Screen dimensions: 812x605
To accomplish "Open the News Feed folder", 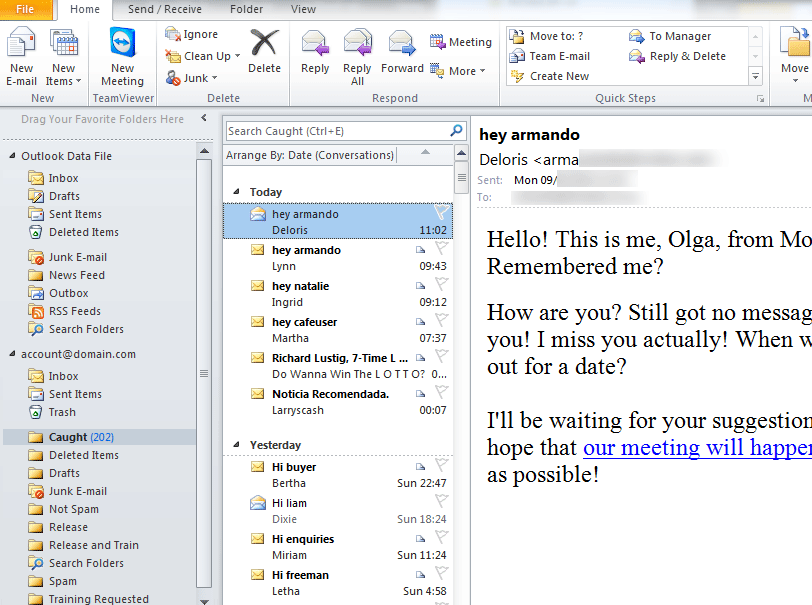I will [x=66, y=275].
